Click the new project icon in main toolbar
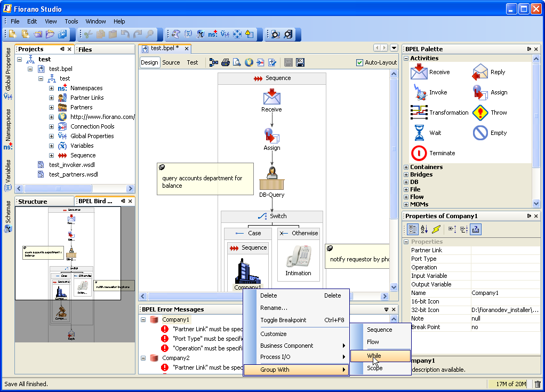The width and height of the screenshot is (545, 392). click(x=13, y=34)
